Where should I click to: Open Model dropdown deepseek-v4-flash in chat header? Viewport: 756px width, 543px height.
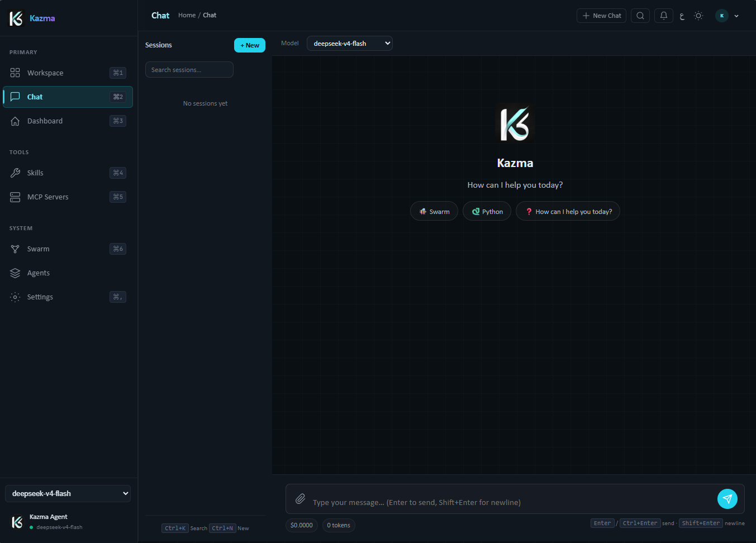tap(350, 44)
